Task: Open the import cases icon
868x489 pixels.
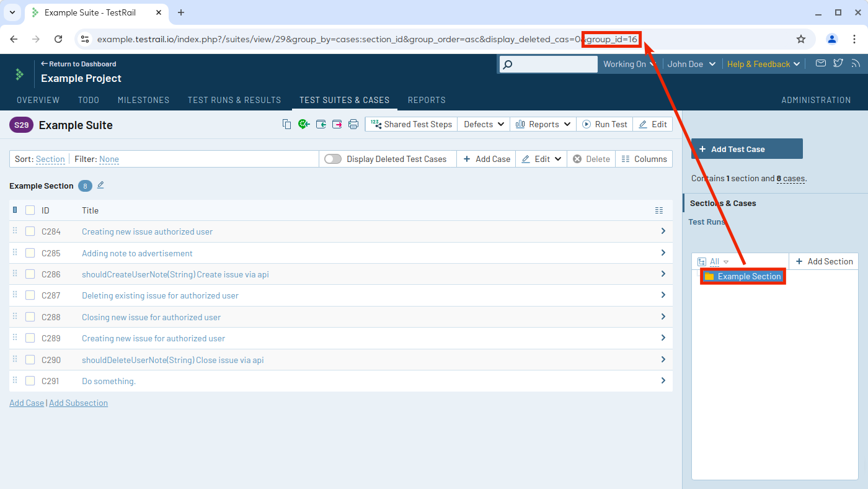Action: (x=321, y=124)
